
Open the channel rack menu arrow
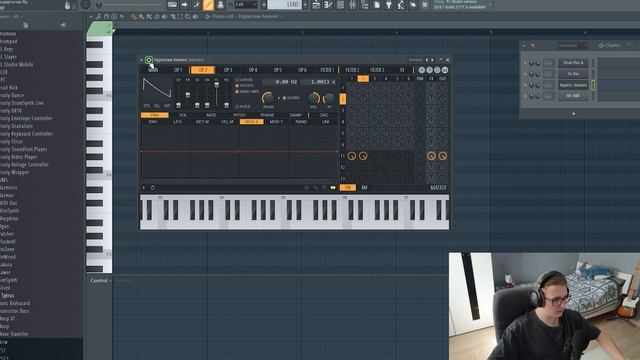(524, 45)
